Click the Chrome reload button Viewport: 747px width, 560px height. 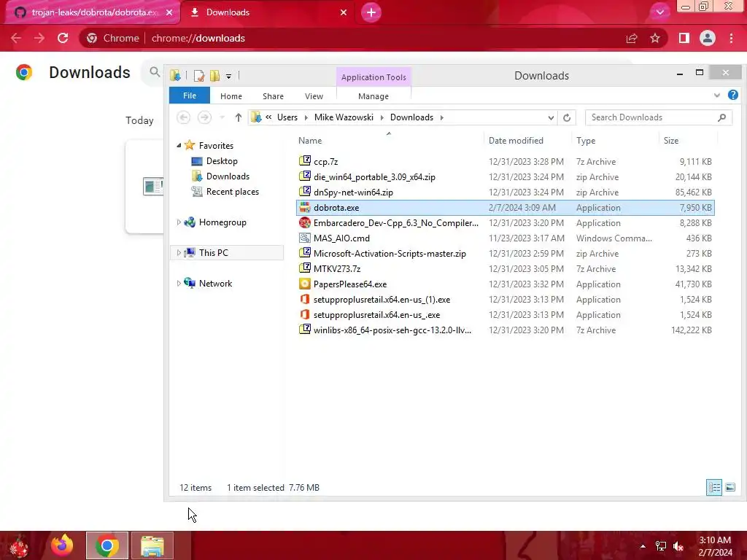63,38
